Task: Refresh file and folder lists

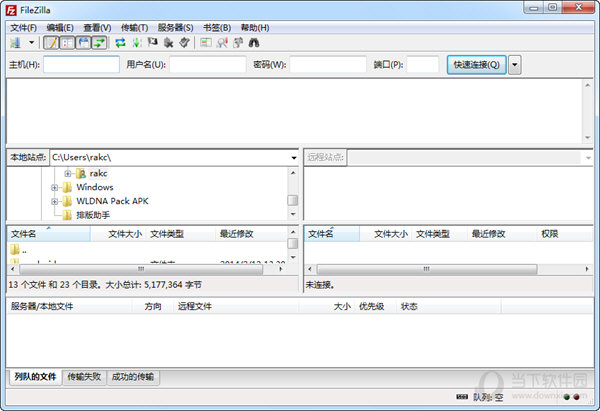Action: coord(121,42)
